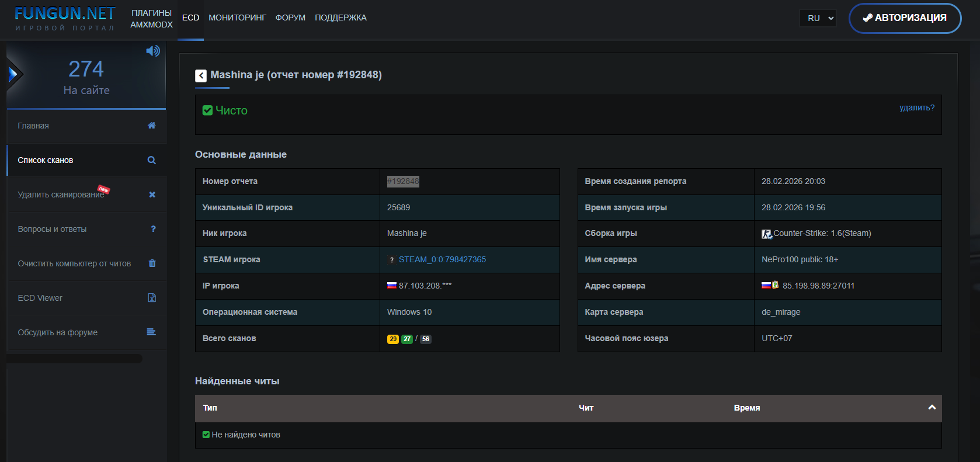The height and width of the screenshot is (462, 980).
Task: Collapse the Найденные читы table chevron
Action: (x=932, y=408)
